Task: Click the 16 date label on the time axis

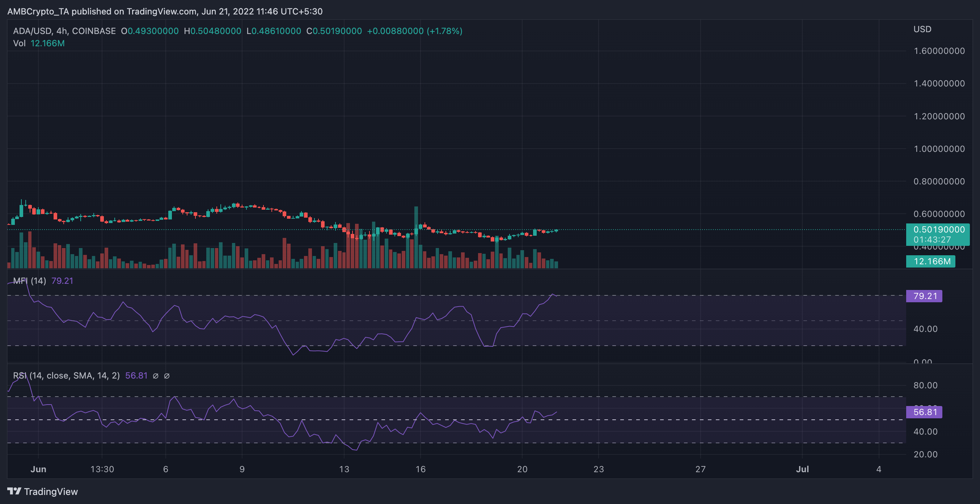Action: coord(421,469)
